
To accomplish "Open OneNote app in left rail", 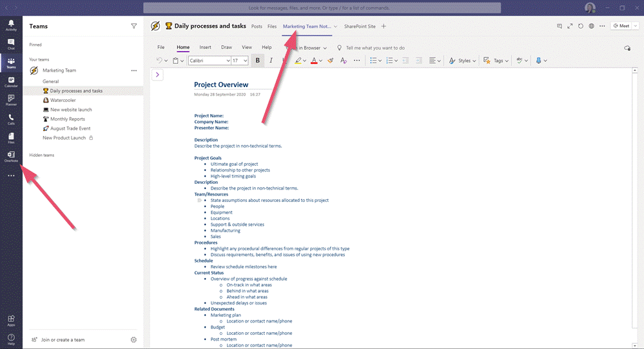I will [x=11, y=156].
